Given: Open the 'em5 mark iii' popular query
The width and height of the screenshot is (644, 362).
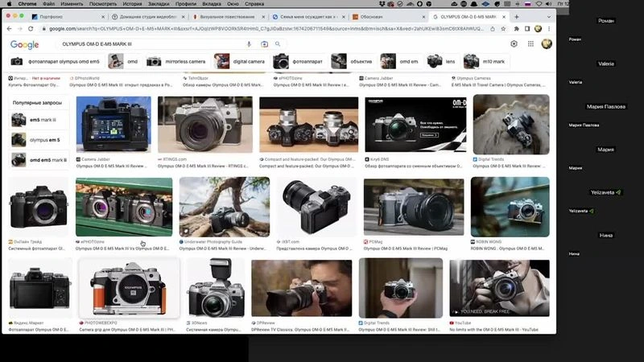Looking at the screenshot, I should point(39,120).
